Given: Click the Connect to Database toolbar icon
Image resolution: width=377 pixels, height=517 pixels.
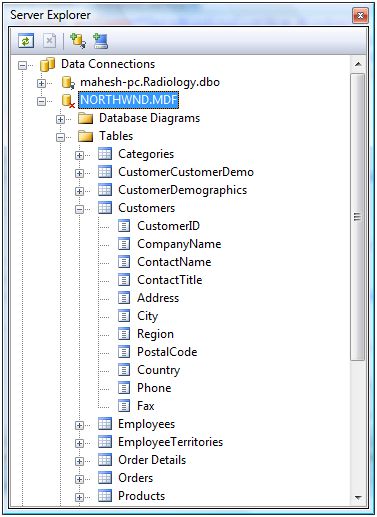Looking at the screenshot, I should click(78, 41).
